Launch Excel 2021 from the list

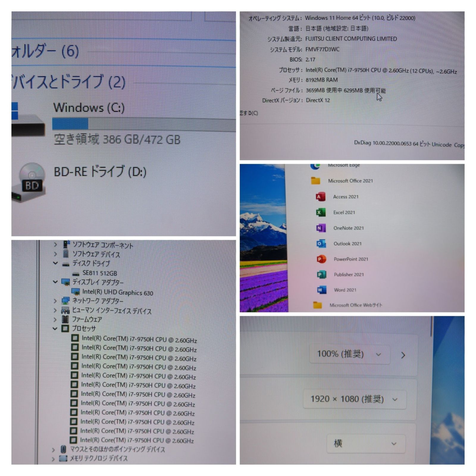tap(320, 212)
